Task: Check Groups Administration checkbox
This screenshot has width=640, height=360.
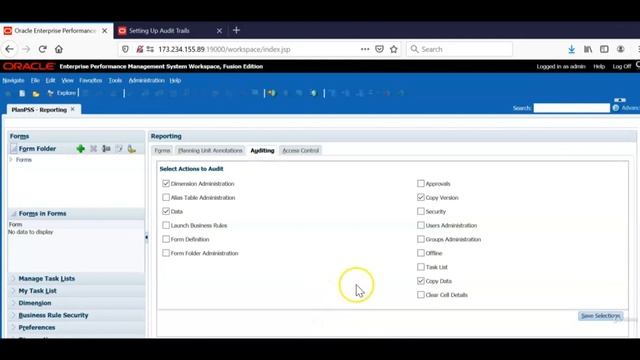Action: (x=421, y=239)
